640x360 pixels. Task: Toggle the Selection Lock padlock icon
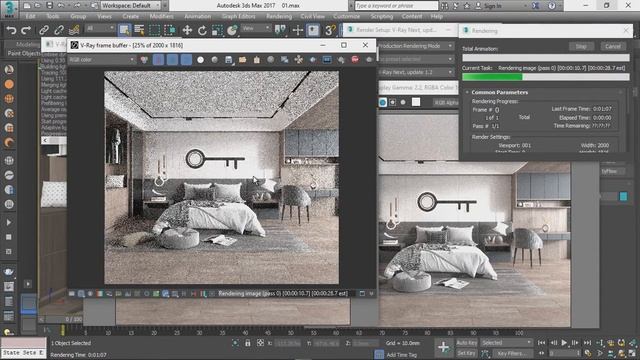(x=247, y=343)
